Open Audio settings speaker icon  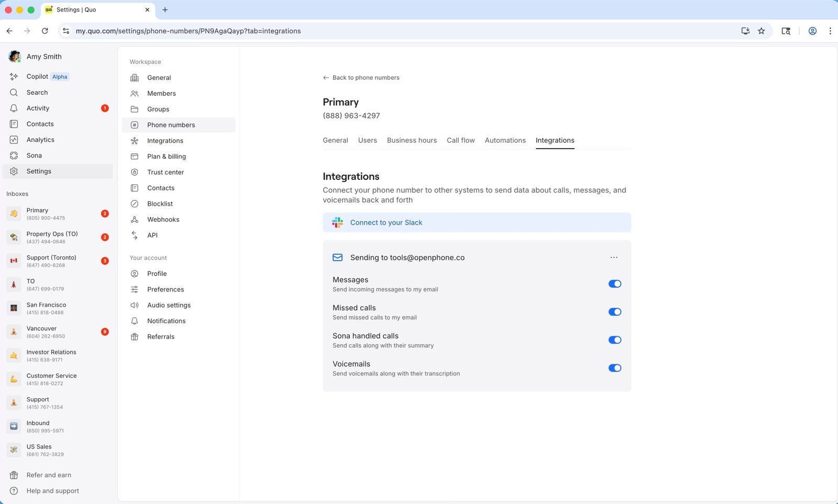tap(135, 305)
